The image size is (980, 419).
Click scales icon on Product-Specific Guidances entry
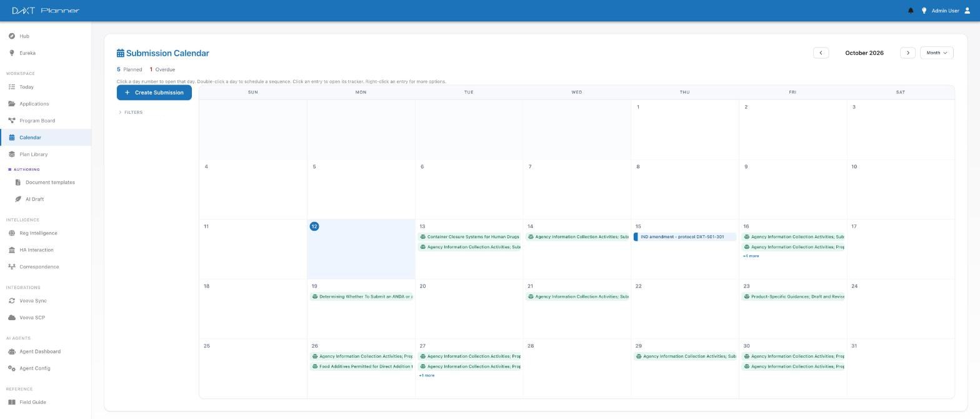point(747,296)
